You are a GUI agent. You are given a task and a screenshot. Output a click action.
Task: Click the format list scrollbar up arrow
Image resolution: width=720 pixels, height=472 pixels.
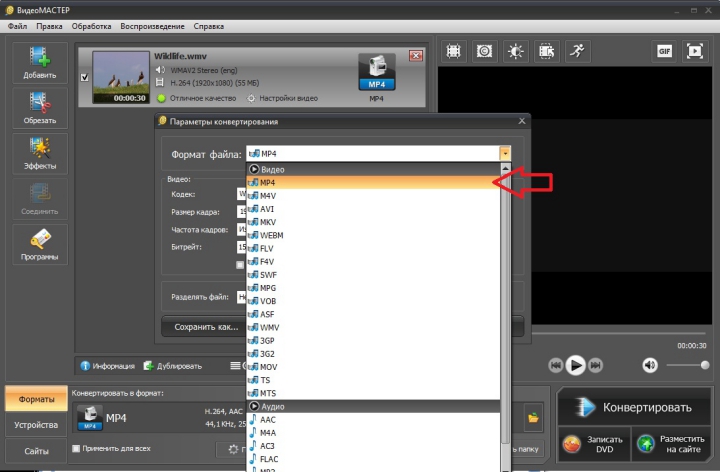pos(506,168)
